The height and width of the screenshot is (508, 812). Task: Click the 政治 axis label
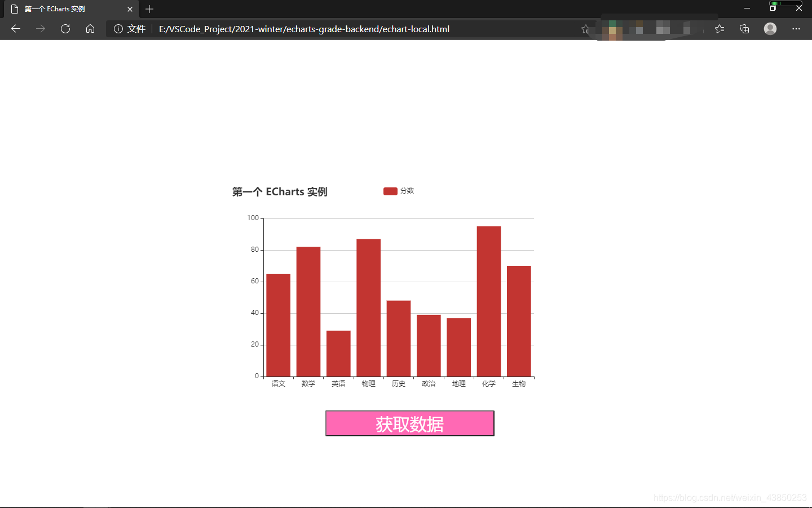click(x=429, y=384)
